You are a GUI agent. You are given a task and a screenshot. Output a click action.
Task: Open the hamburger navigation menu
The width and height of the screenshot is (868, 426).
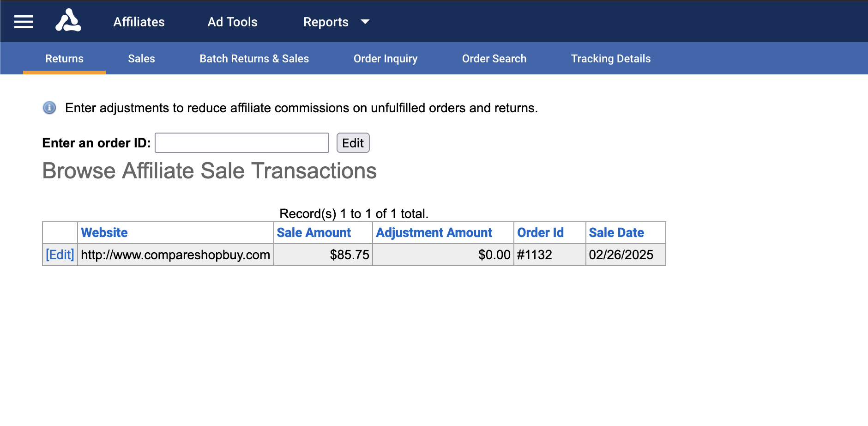point(24,22)
